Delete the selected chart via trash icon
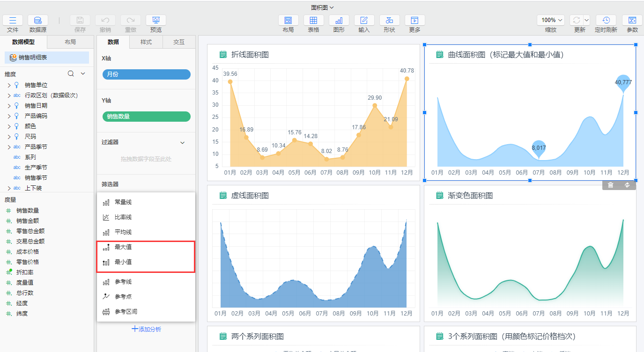This screenshot has height=352, width=644. [611, 185]
